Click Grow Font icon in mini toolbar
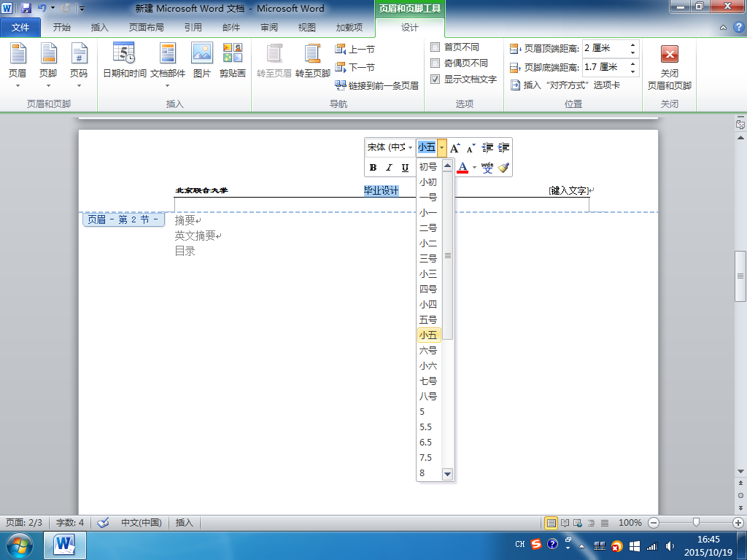This screenshot has height=560, width=747. pyautogui.click(x=455, y=147)
